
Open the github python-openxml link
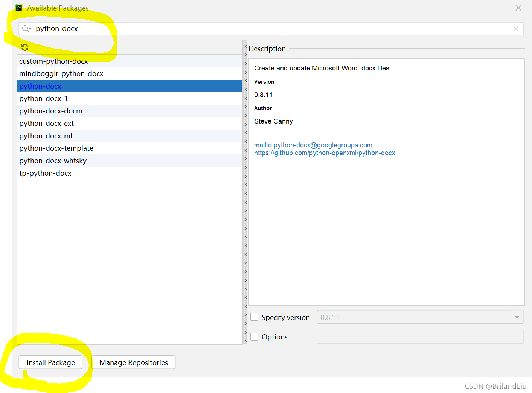pyautogui.click(x=325, y=153)
